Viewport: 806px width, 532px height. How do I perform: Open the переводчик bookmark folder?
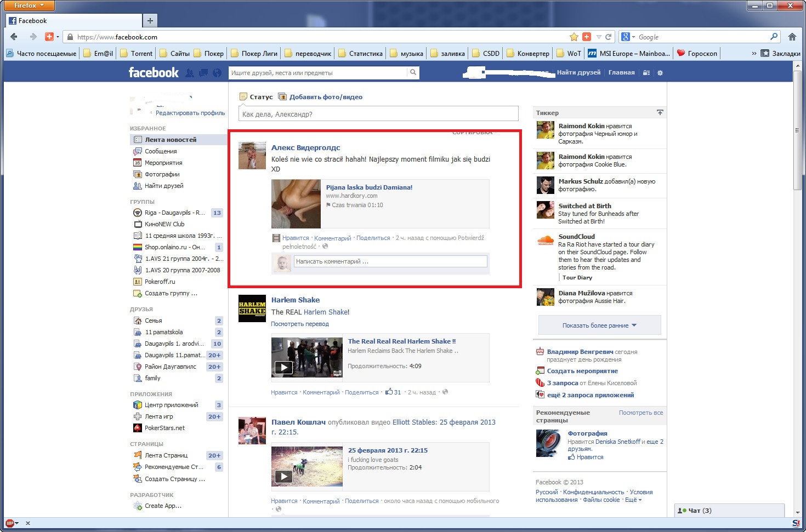point(308,53)
